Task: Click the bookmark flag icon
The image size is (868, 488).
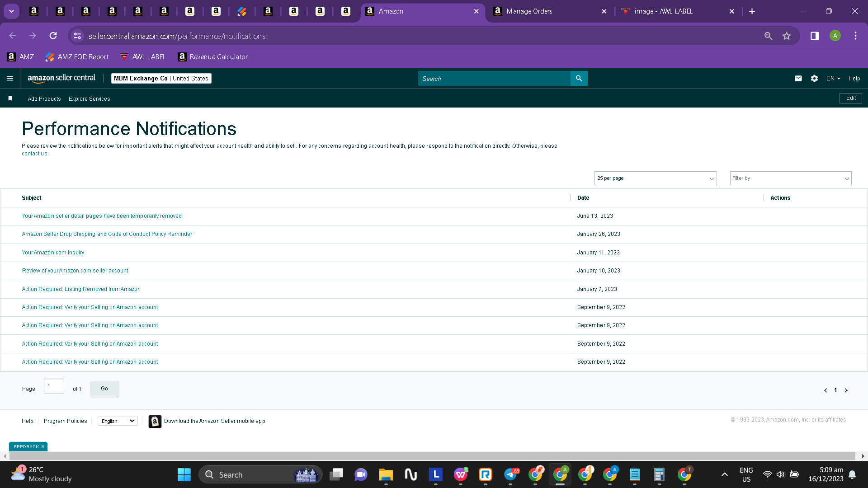Action: click(x=10, y=99)
